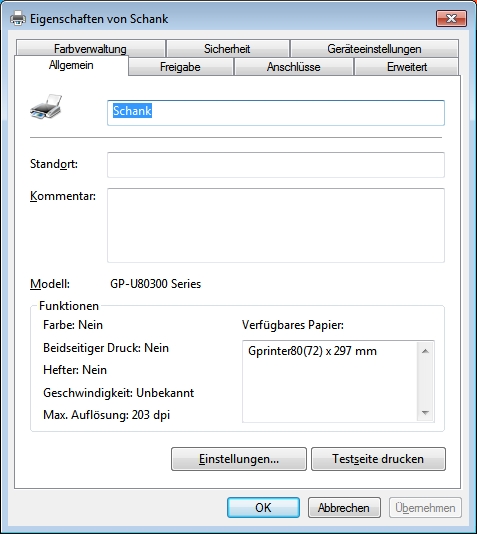
Task: Switch to the Anschlüsse tab
Action: click(293, 66)
